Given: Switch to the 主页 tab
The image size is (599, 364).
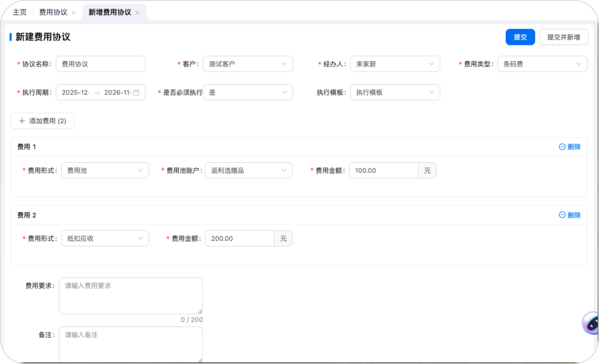Looking at the screenshot, I should pos(20,12).
